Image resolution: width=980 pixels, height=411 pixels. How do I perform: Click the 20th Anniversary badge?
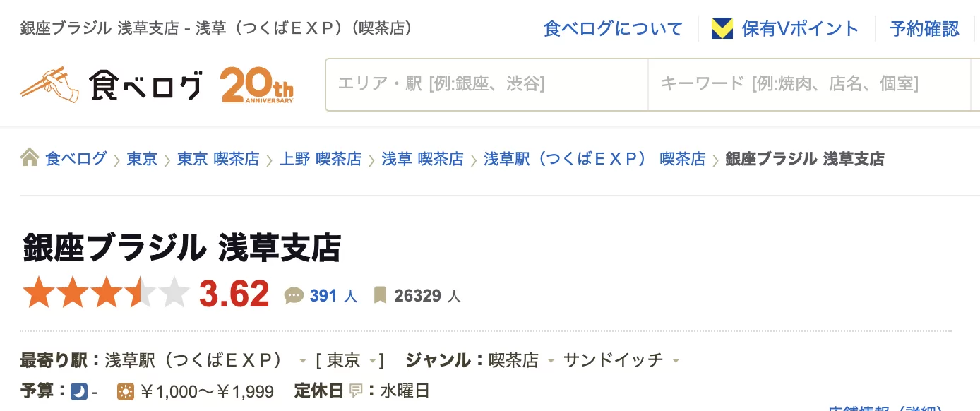pos(256,85)
